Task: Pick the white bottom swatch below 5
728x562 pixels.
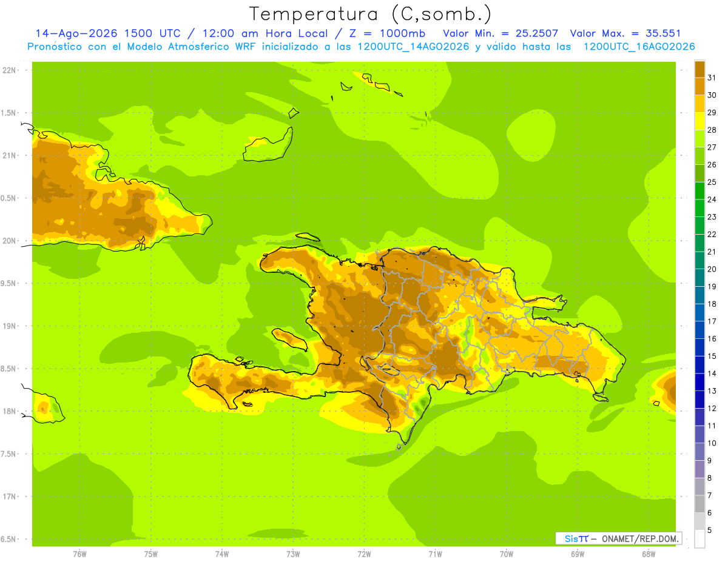Action: click(x=699, y=539)
